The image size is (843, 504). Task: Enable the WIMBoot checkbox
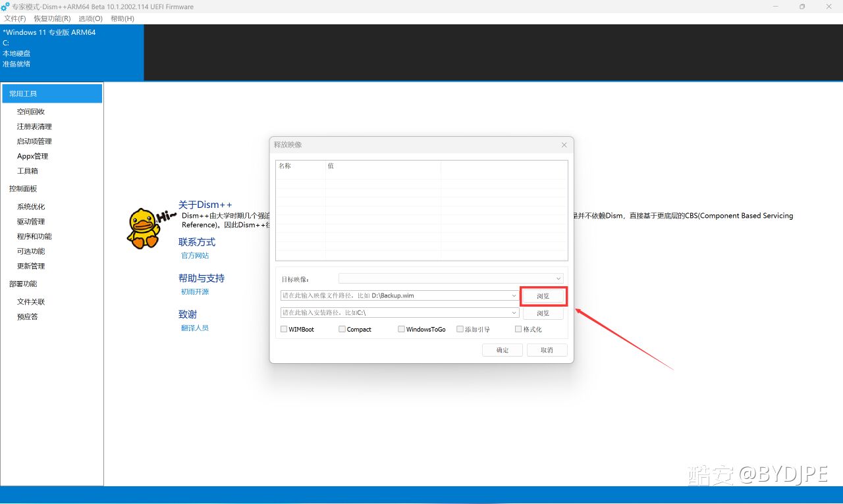pyautogui.click(x=284, y=329)
